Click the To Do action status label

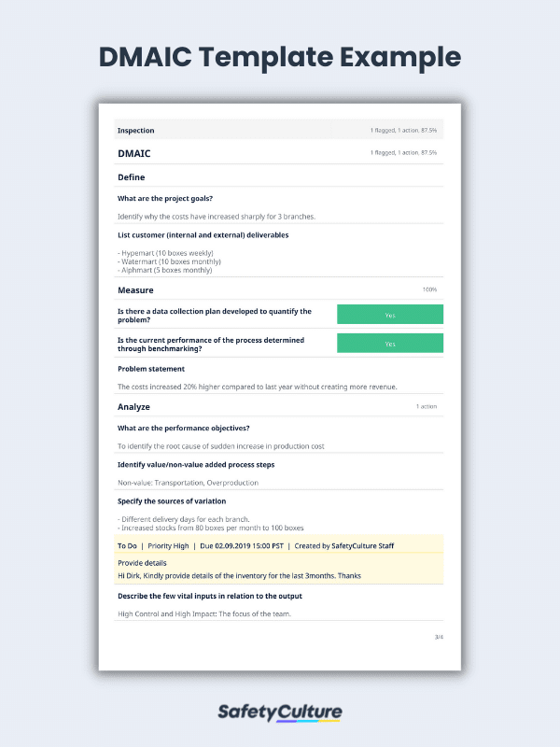tap(127, 546)
